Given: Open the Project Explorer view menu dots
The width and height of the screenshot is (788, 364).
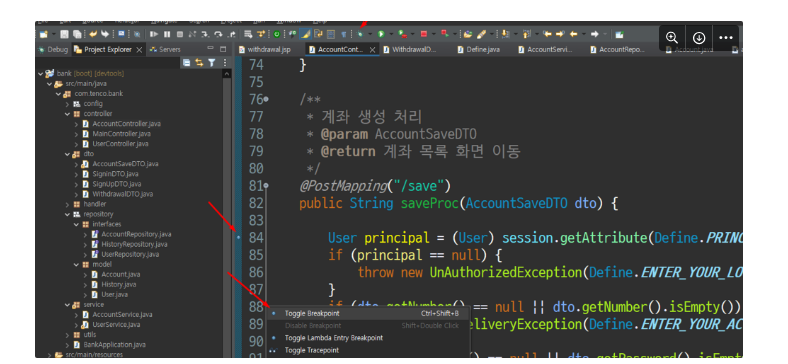Looking at the screenshot, I should click(224, 63).
